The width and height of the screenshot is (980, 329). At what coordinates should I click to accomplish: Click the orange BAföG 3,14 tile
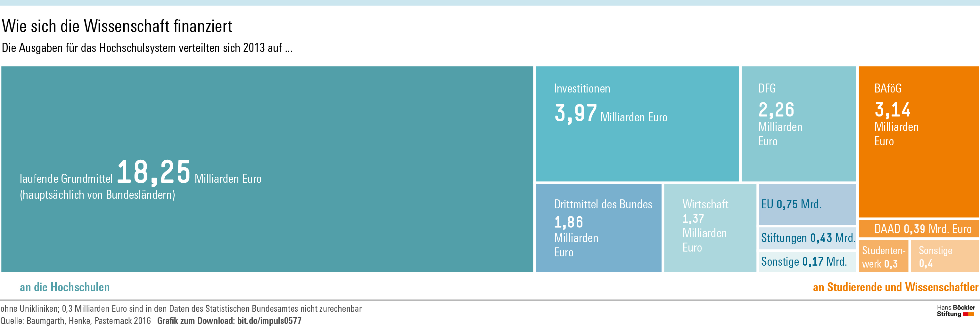pos(918,141)
